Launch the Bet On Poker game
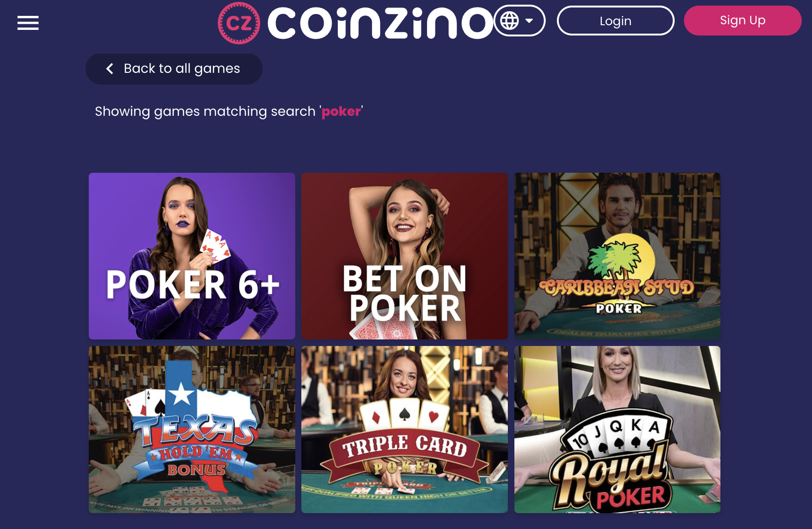Image resolution: width=812 pixels, height=529 pixels. 405,256
